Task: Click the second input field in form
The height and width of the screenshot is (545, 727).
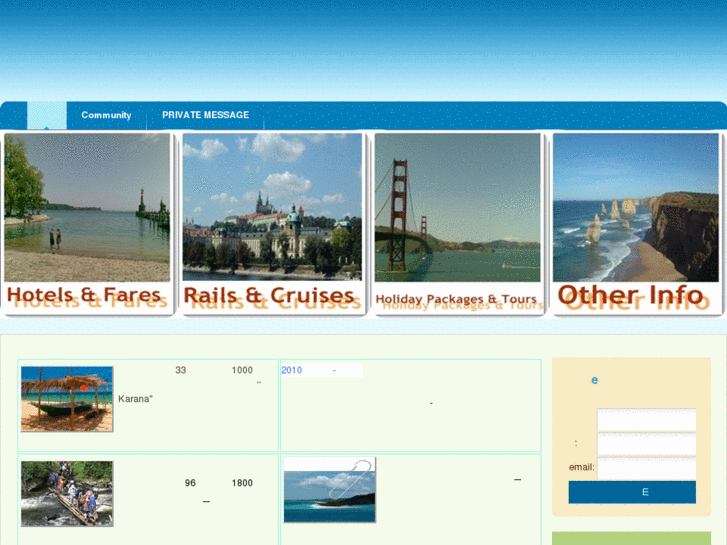Action: [646, 444]
